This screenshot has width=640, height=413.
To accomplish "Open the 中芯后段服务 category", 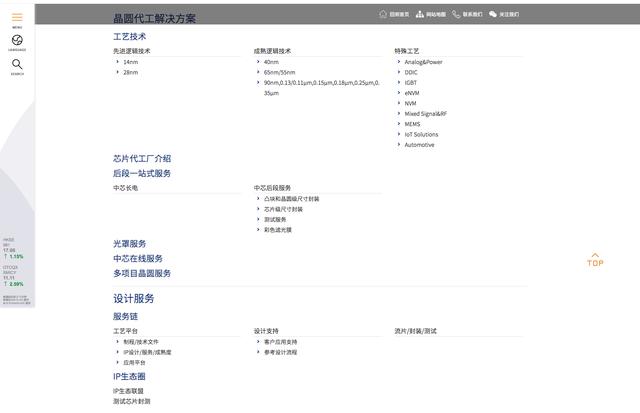I will click(272, 188).
